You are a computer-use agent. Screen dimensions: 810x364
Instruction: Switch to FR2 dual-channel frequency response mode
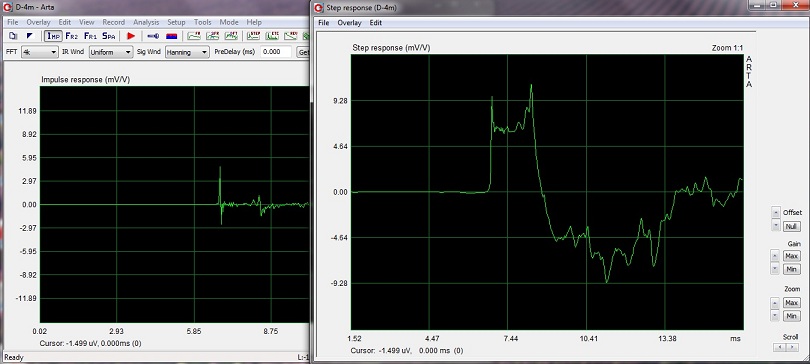[x=72, y=36]
